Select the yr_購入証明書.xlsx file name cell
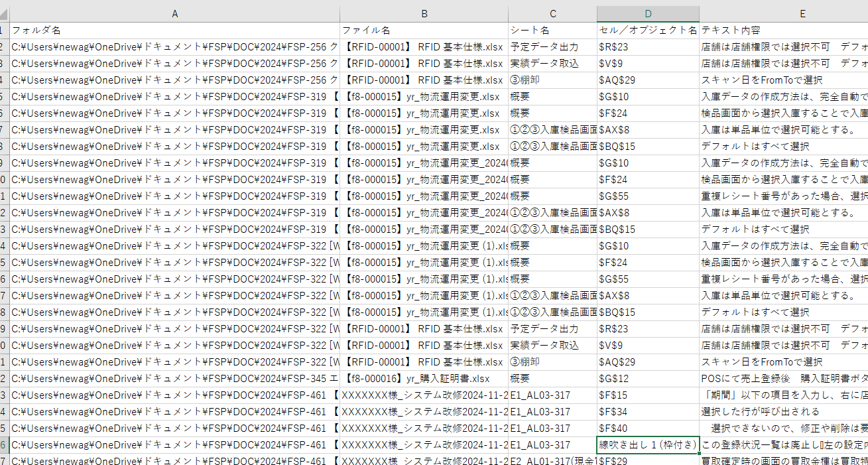The image size is (868, 465). (424, 379)
